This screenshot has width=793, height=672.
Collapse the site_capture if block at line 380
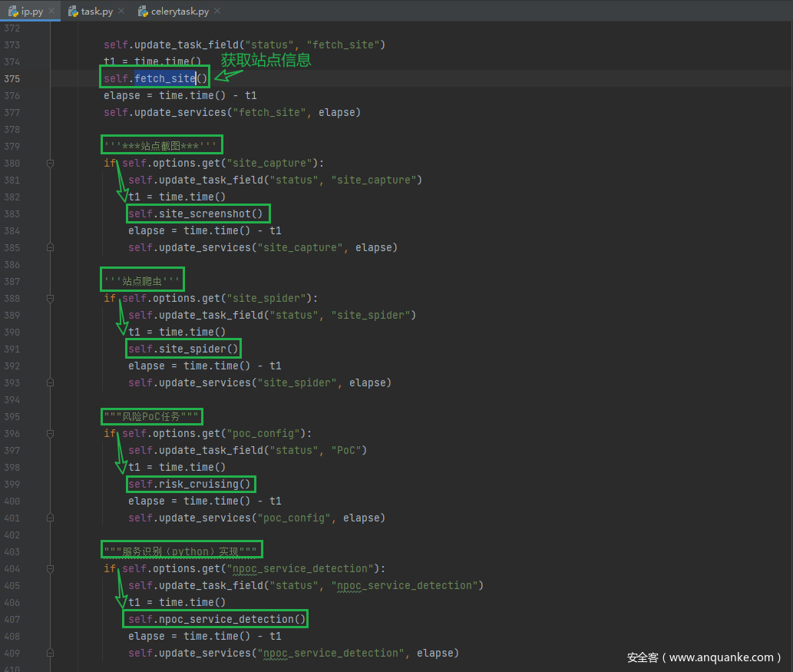(x=50, y=164)
